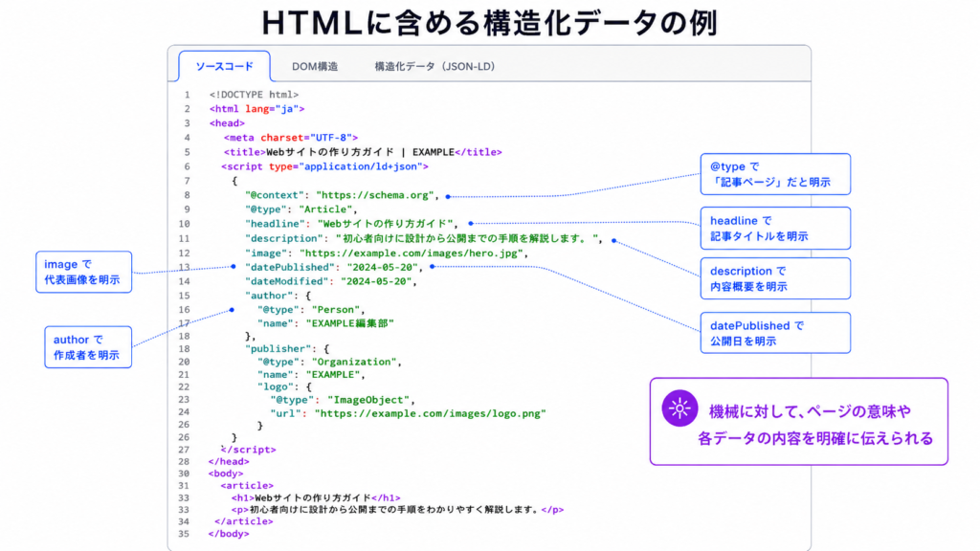Click line number 35 in the gutter
980x551 pixels.
[183, 534]
